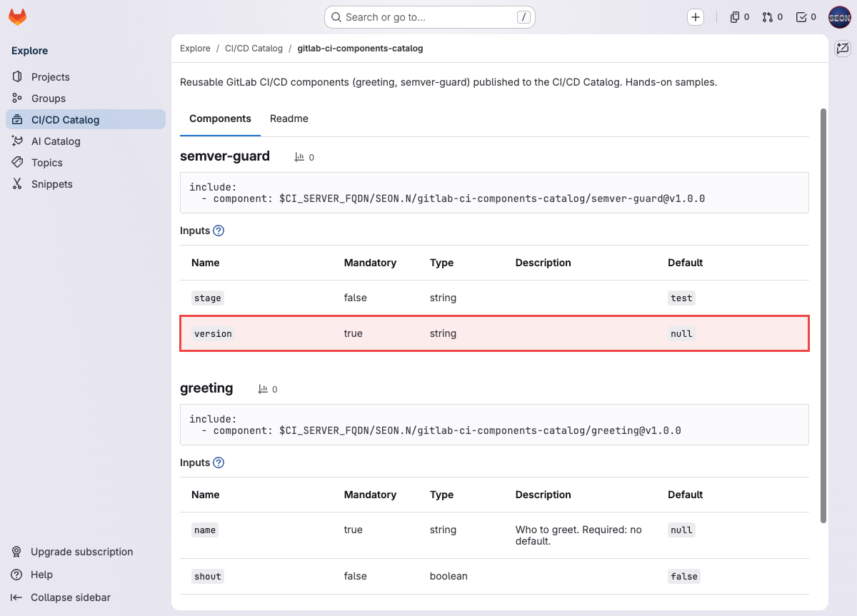857x616 pixels.
Task: Click the greeting include code block
Action: tap(494, 425)
